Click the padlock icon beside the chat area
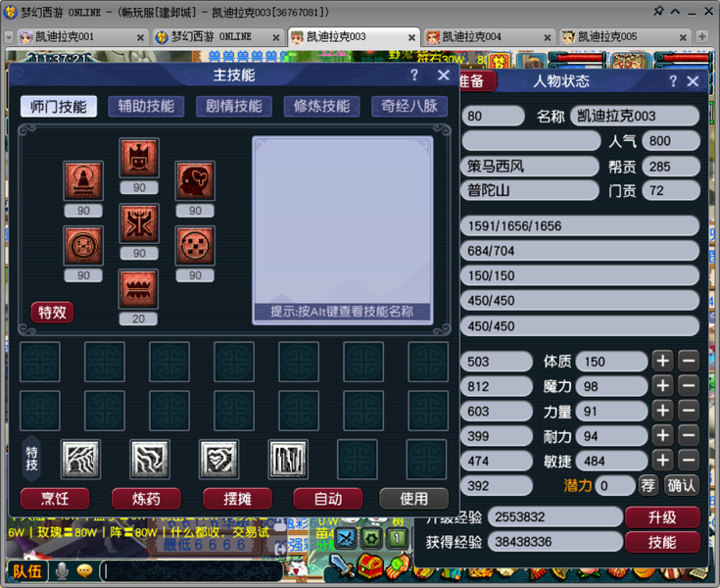This screenshot has height=588, width=720. tap(280, 526)
